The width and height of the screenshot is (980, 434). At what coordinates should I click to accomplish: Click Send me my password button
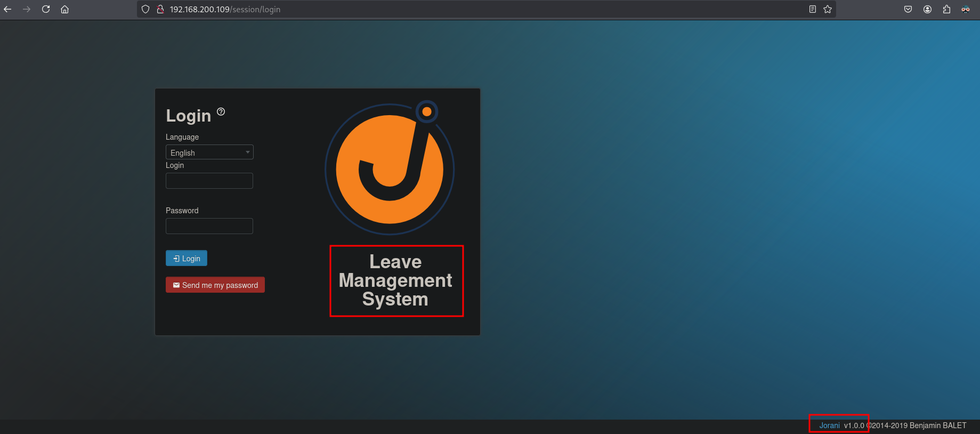pos(215,285)
